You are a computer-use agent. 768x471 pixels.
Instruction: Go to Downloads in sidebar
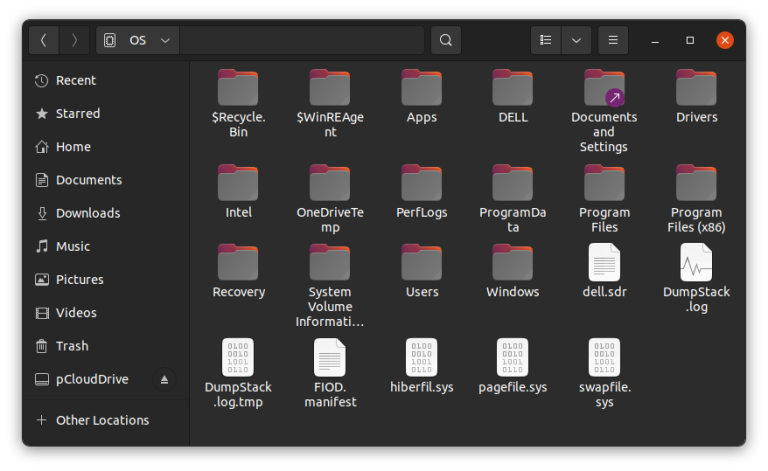[x=87, y=213]
